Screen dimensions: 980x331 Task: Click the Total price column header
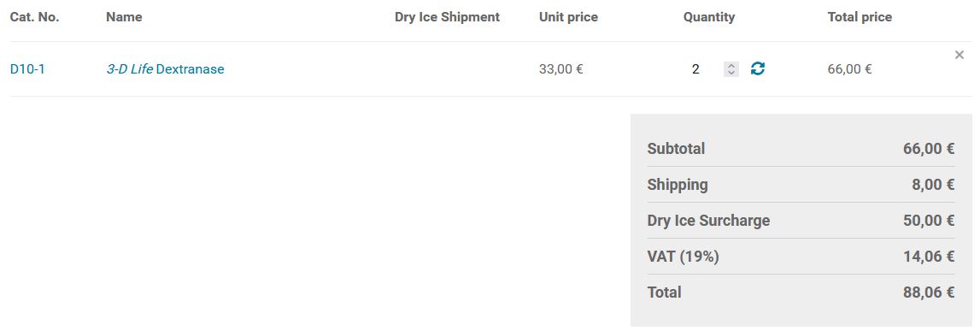(860, 17)
